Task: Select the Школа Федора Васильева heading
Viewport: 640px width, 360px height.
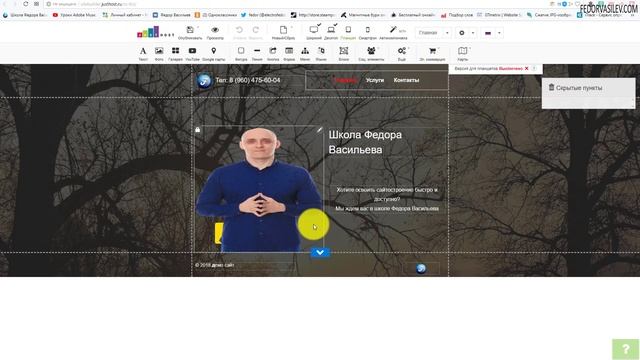Action: [x=365, y=142]
